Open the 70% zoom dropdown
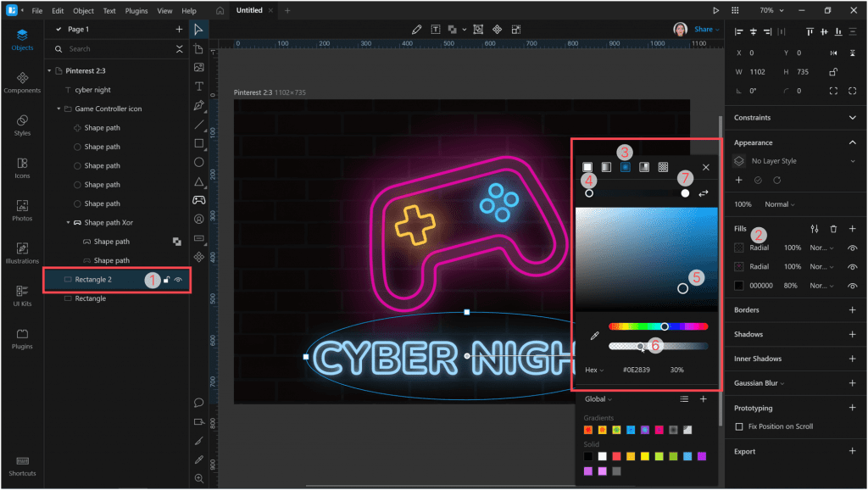The height and width of the screenshot is (490, 868). 771,10
